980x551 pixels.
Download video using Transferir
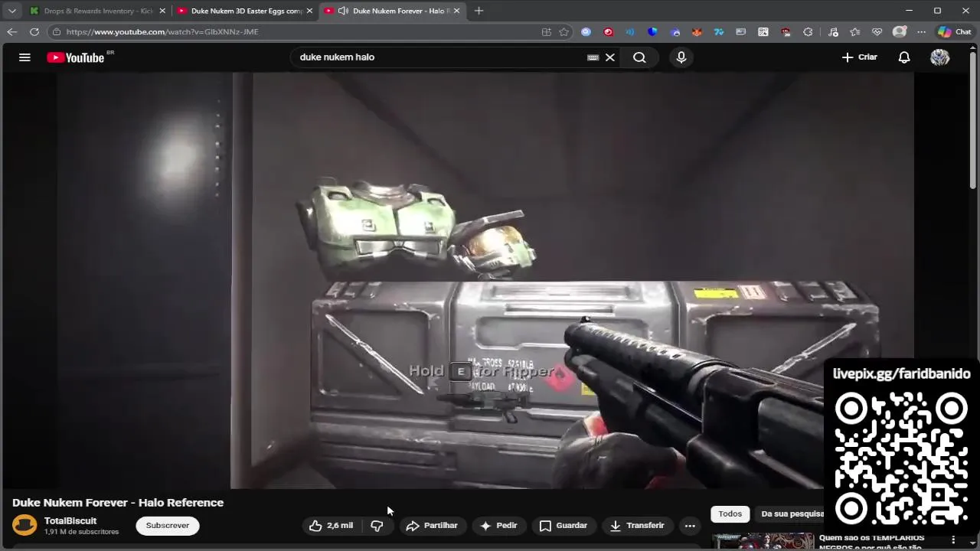tap(637, 526)
